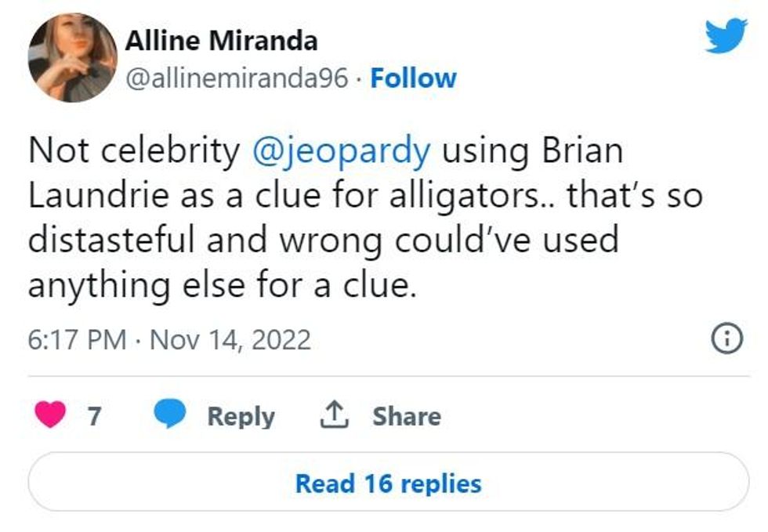Click the 6:17 PM time text

pos(77,340)
